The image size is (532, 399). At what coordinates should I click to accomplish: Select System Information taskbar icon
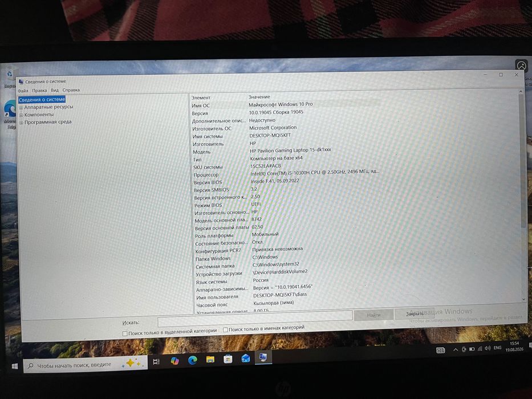(x=263, y=357)
